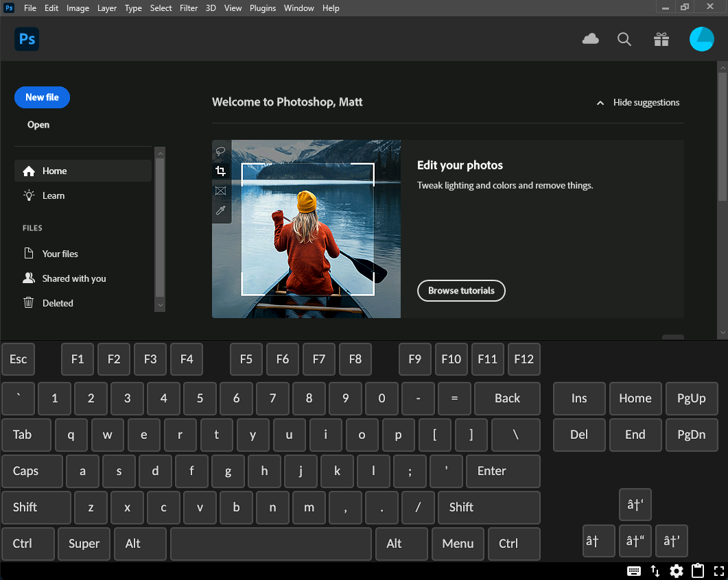This screenshot has width=728, height=580.
Task: Open the settings gear in bottom bar
Action: (x=676, y=571)
